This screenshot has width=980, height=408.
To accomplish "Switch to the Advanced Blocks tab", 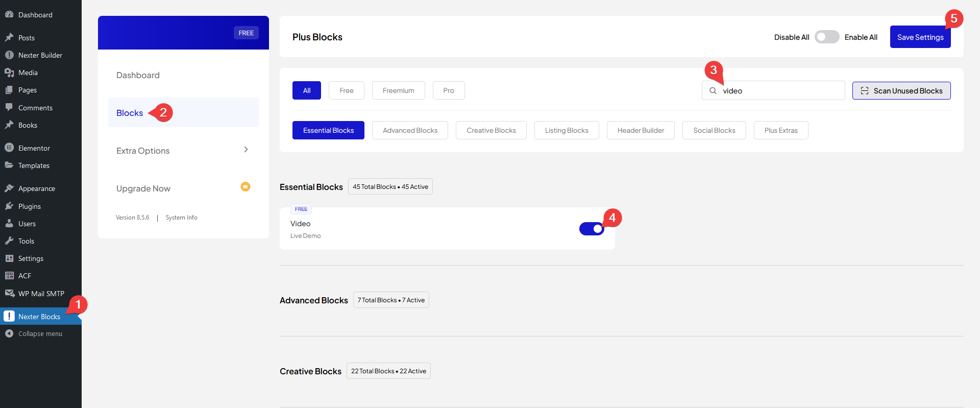I will 410,130.
